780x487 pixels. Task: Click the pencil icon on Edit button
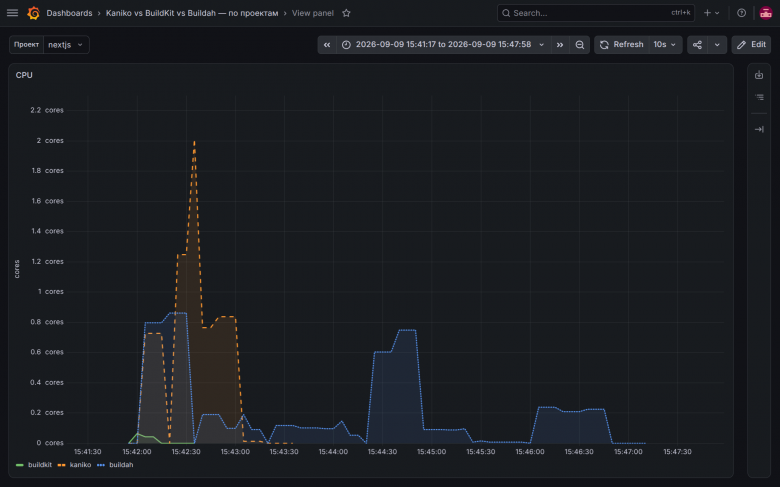(741, 45)
